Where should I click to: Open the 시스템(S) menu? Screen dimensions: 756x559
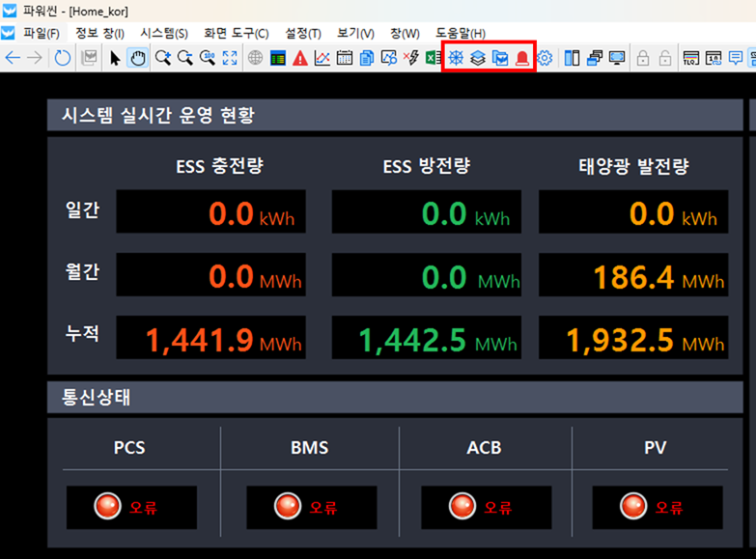coord(164,33)
